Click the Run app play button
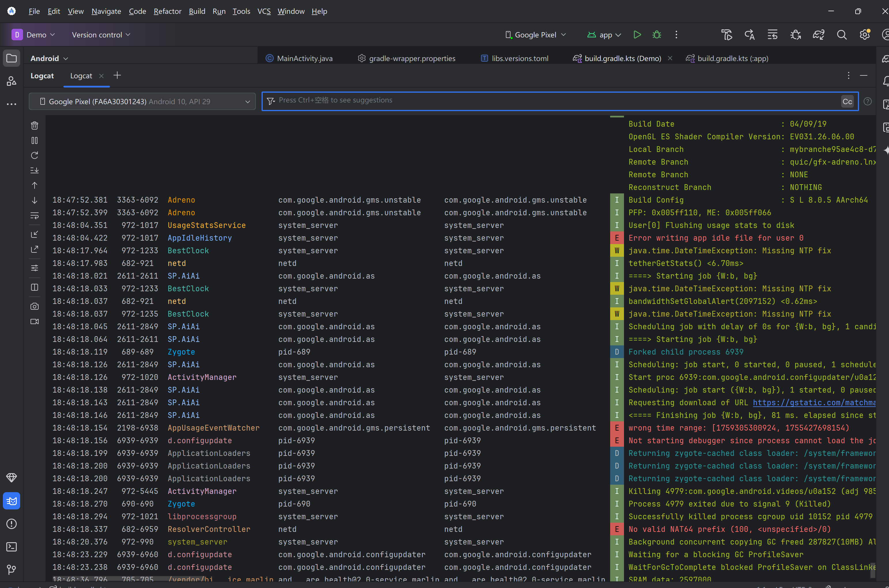This screenshot has height=588, width=889. 637,35
